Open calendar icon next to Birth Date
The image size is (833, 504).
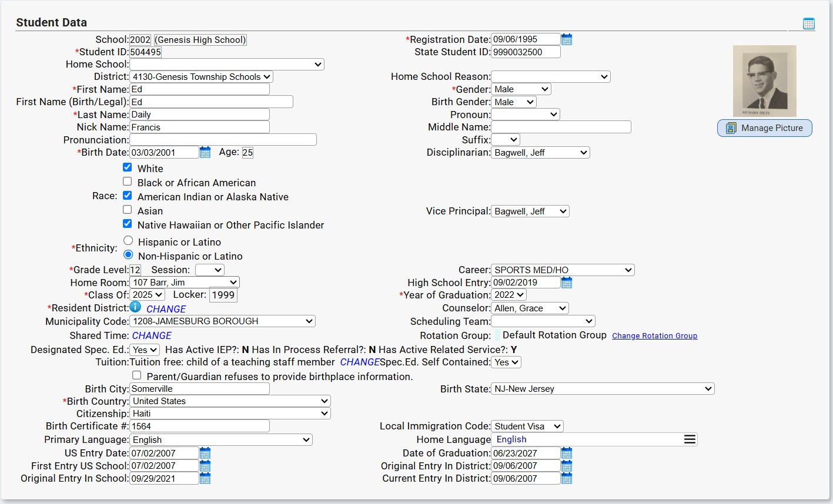click(205, 152)
